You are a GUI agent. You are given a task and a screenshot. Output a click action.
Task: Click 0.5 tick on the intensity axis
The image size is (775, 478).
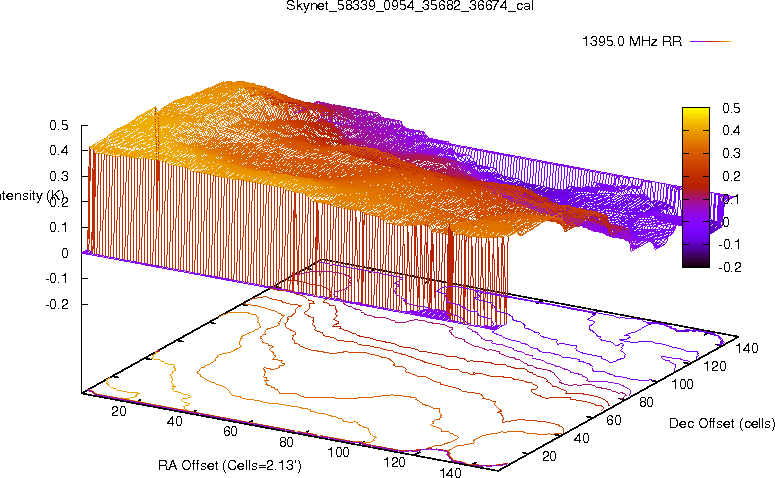click(x=59, y=126)
